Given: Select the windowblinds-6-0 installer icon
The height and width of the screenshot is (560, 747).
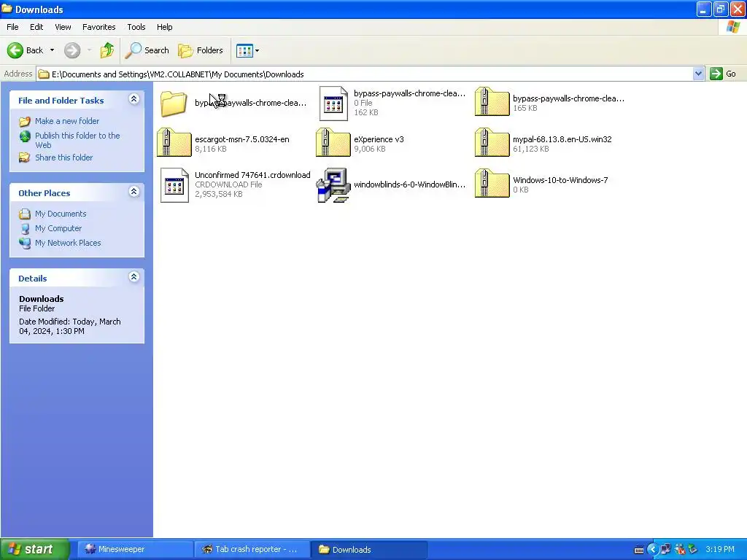Looking at the screenshot, I should coord(333,184).
